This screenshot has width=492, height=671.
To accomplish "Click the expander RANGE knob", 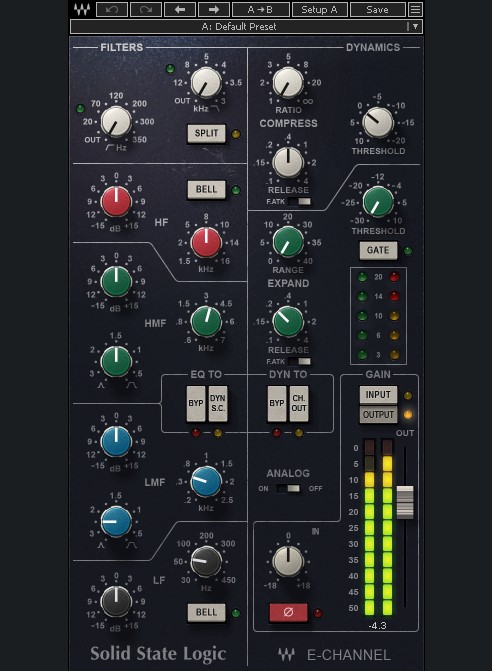I will (288, 242).
